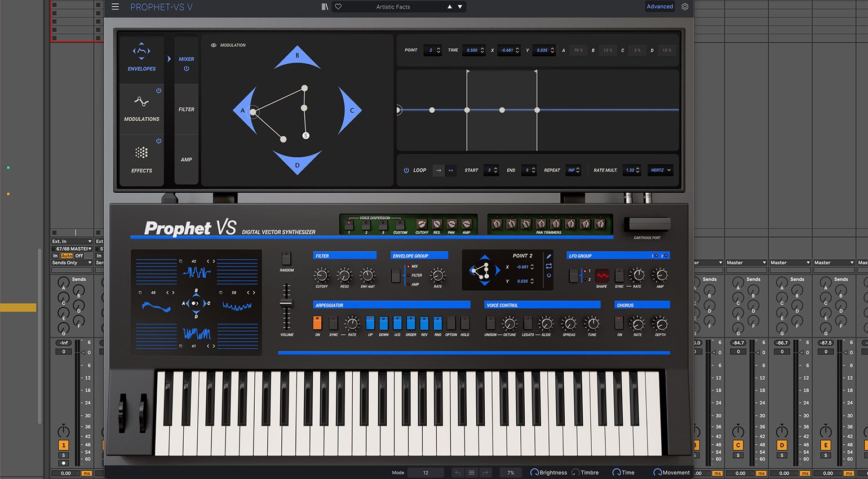868x479 pixels.
Task: Open Master output dropdown on track D
Action: pyautogui.click(x=790, y=263)
